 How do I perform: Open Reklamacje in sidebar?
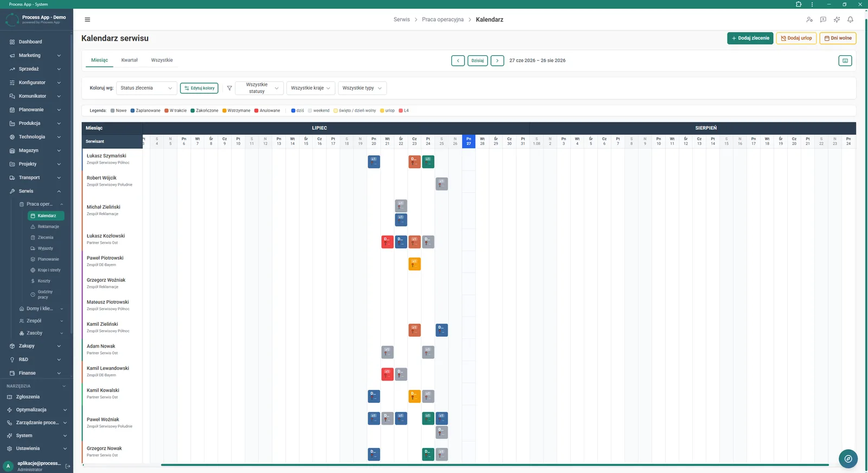pos(46,226)
